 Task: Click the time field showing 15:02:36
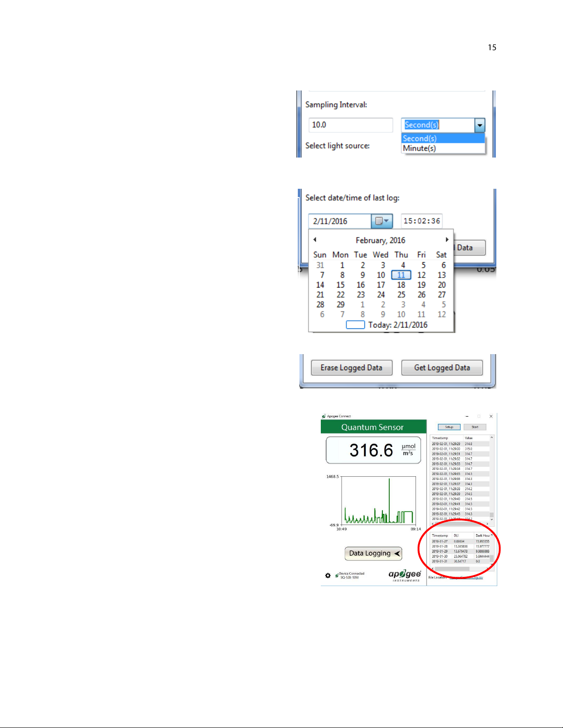(x=421, y=221)
